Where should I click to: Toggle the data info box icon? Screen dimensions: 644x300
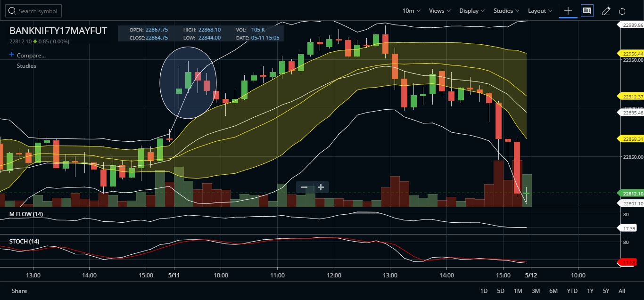click(587, 11)
